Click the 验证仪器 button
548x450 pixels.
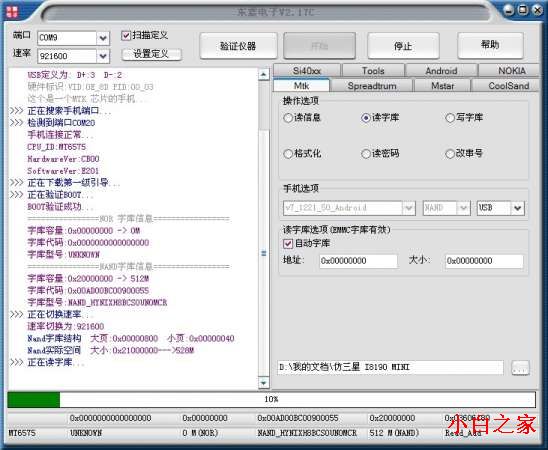pyautogui.click(x=238, y=46)
